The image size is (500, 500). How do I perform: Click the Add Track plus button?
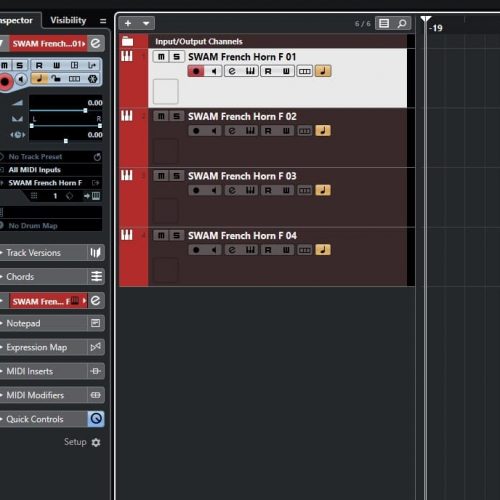[x=128, y=23]
